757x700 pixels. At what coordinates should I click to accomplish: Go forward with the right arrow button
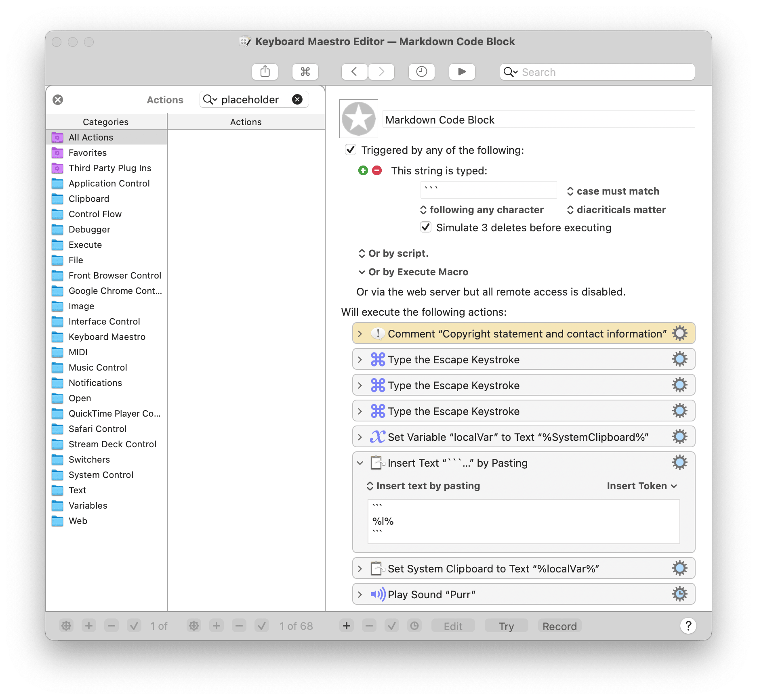point(381,72)
